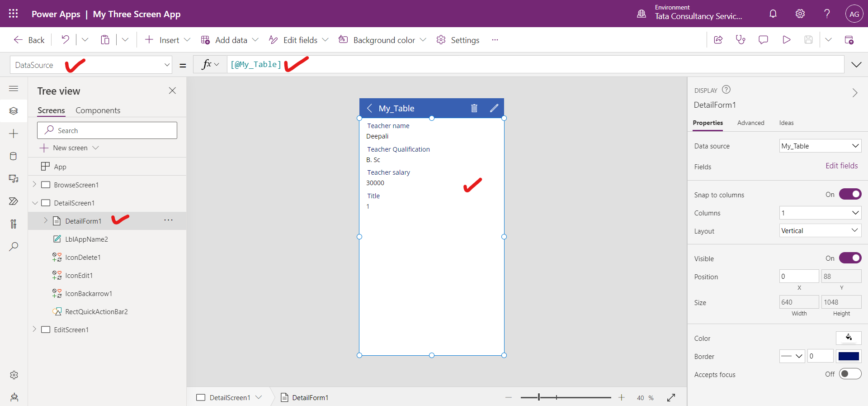Open the Color fill picker
Screen dimensions: 868x406
click(849, 338)
